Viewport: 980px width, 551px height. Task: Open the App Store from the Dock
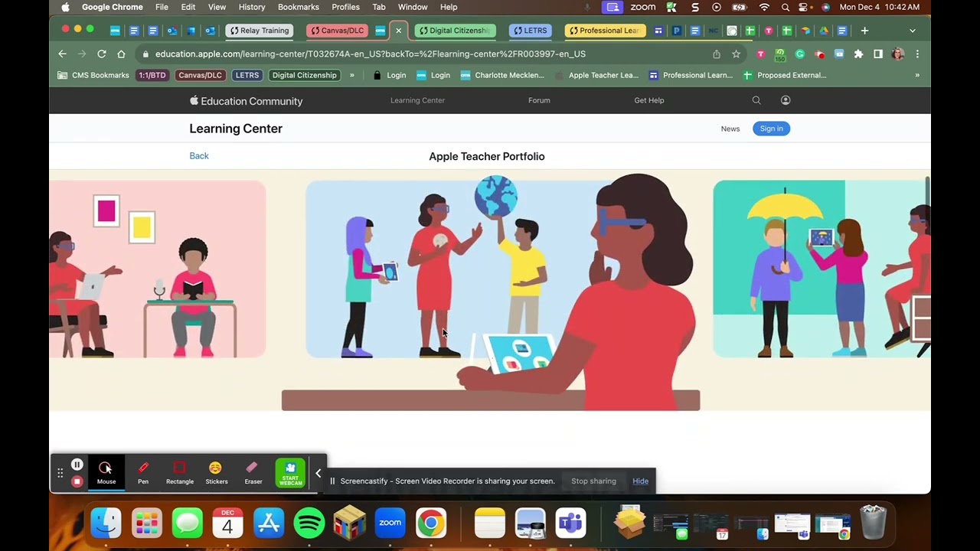coord(269,523)
